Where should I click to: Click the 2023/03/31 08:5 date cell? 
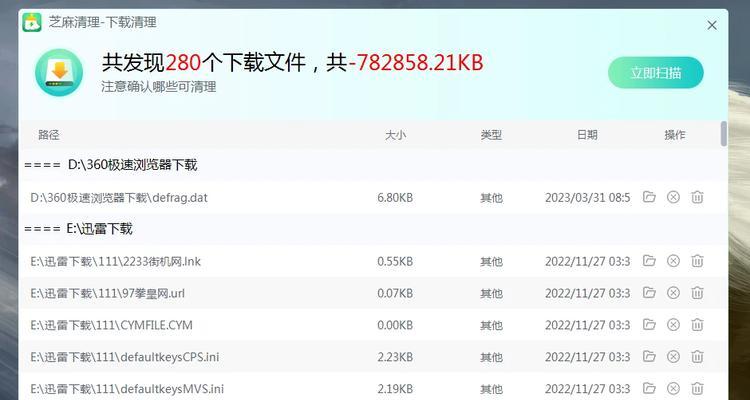coord(587,198)
